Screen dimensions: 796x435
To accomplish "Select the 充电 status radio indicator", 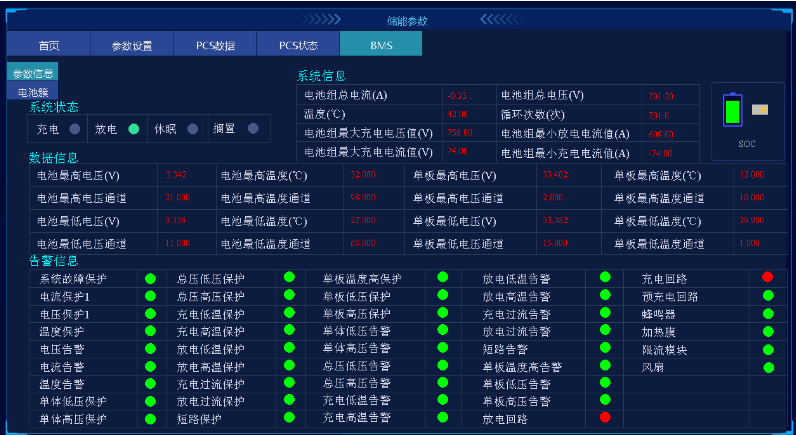I will pyautogui.click(x=74, y=129).
